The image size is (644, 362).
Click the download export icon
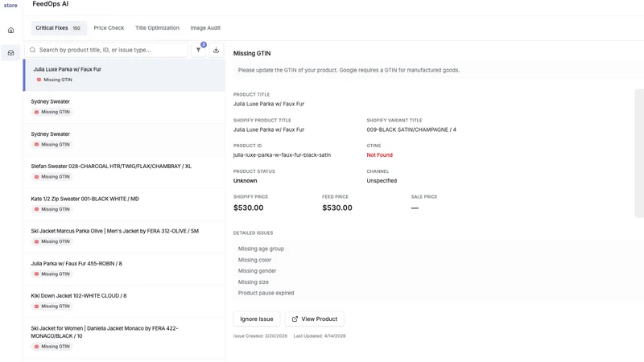[216, 50]
